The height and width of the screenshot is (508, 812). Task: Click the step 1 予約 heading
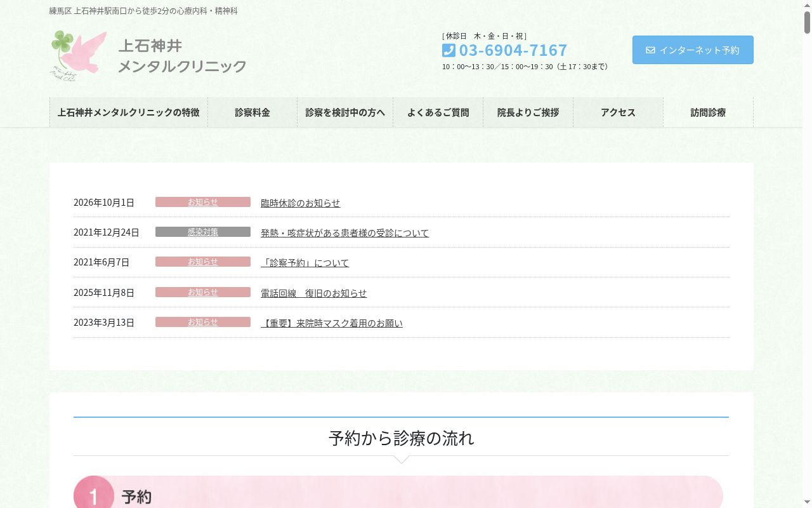click(136, 497)
